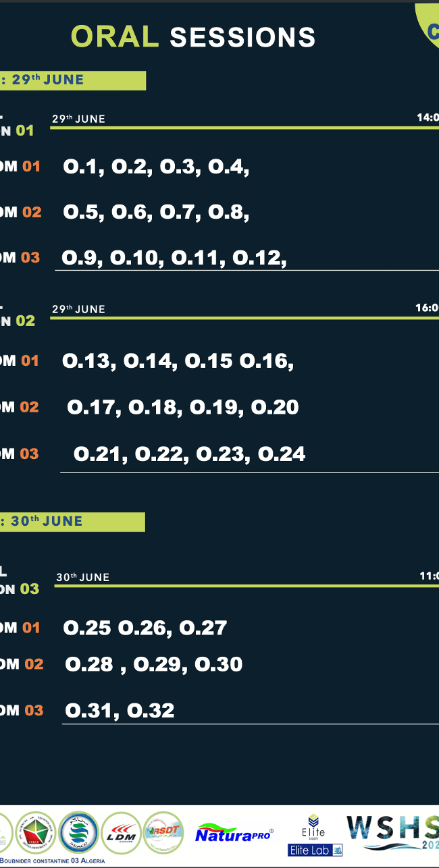Click presentation O.24 in the list
Image resolution: width=439 pixels, height=868 pixels.
(282, 454)
